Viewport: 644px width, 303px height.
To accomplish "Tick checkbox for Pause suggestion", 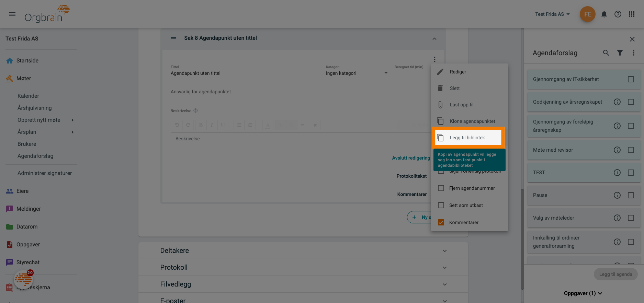I will (x=631, y=195).
